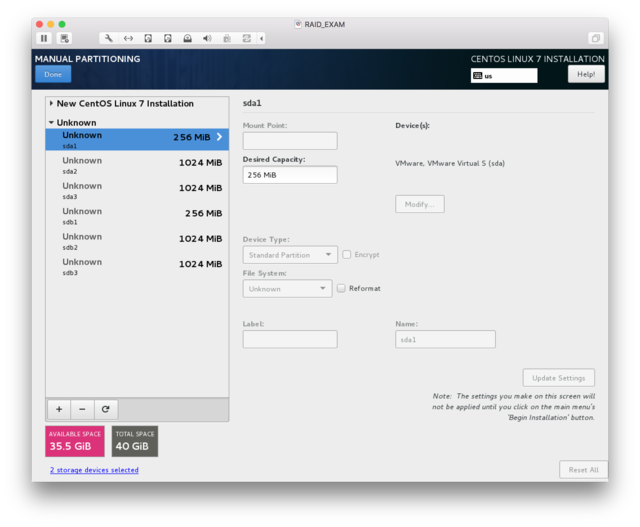Click the VM snapshot toolbar icon

[65, 38]
